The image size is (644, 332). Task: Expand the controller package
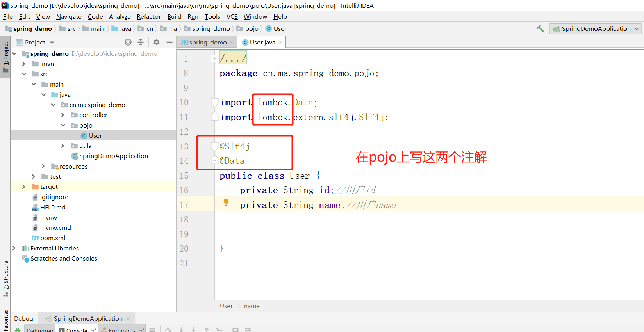pyautogui.click(x=63, y=115)
